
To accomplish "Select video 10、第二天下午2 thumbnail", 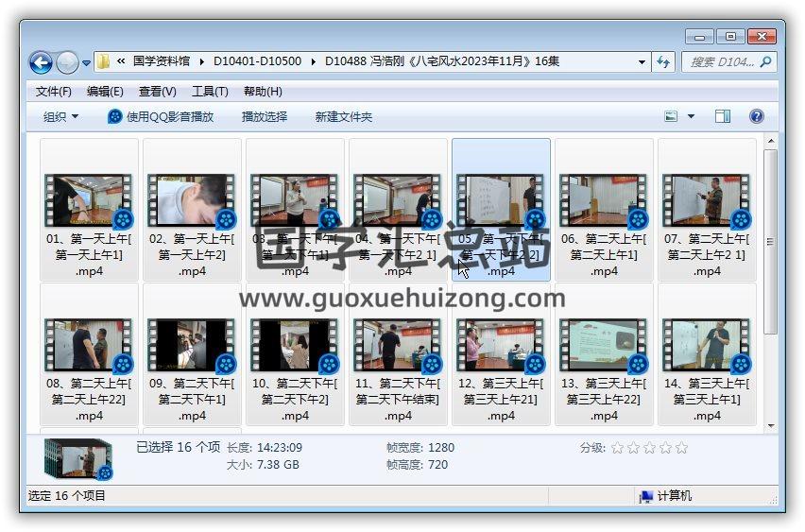I will [x=295, y=345].
